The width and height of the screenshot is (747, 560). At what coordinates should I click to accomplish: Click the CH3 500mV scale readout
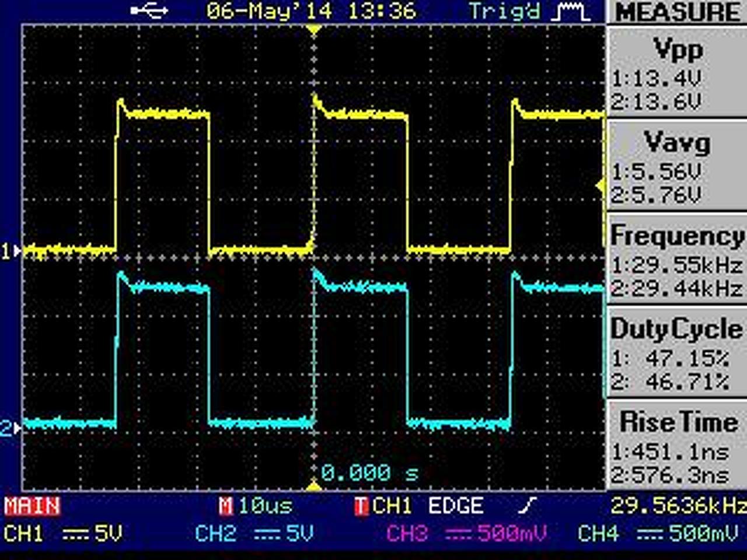pyautogui.click(x=511, y=533)
